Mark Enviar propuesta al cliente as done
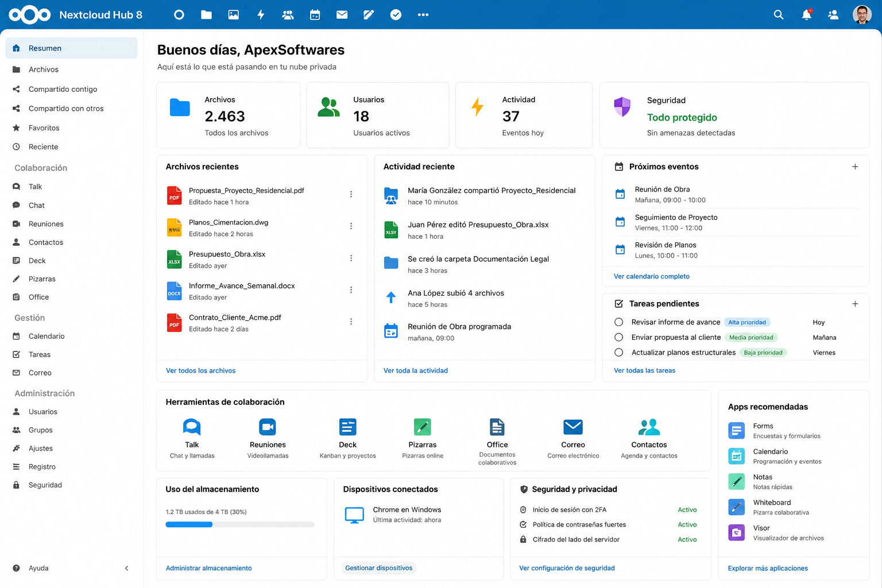 coord(618,337)
